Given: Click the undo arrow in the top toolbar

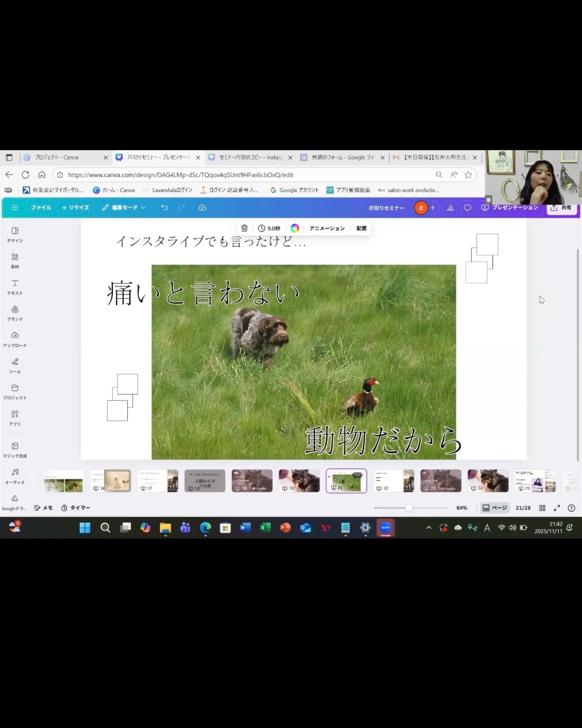Looking at the screenshot, I should [164, 207].
